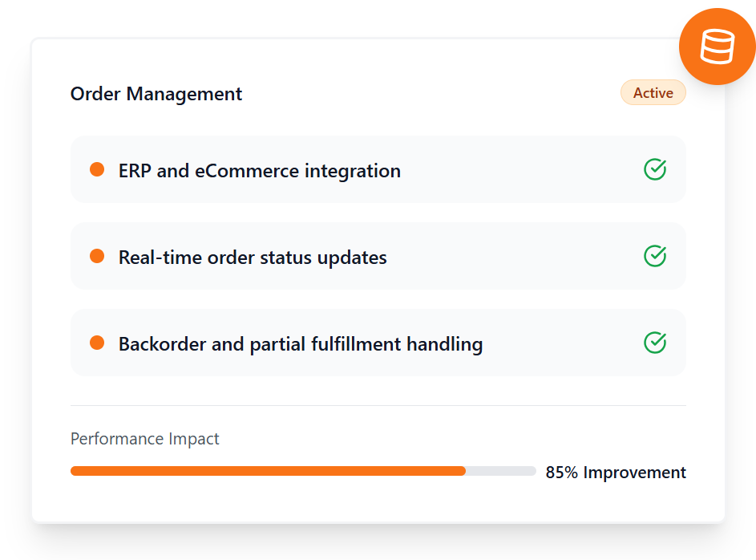Image resolution: width=756 pixels, height=560 pixels.
Task: Click the Active status badge
Action: pyautogui.click(x=653, y=93)
